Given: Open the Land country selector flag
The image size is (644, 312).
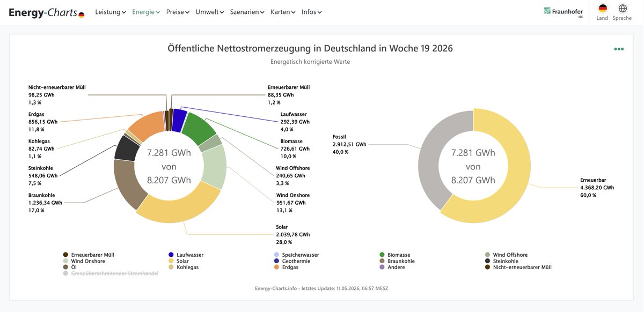Looking at the screenshot, I should coord(602,9).
